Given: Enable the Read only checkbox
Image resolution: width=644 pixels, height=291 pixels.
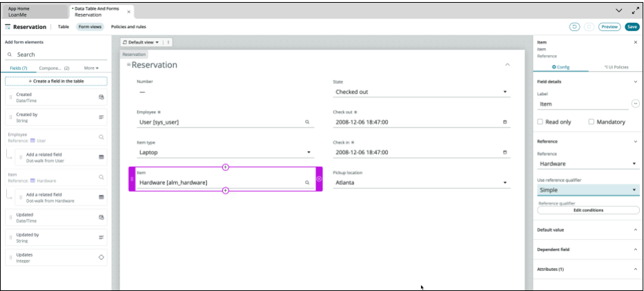Looking at the screenshot, I should coord(540,122).
